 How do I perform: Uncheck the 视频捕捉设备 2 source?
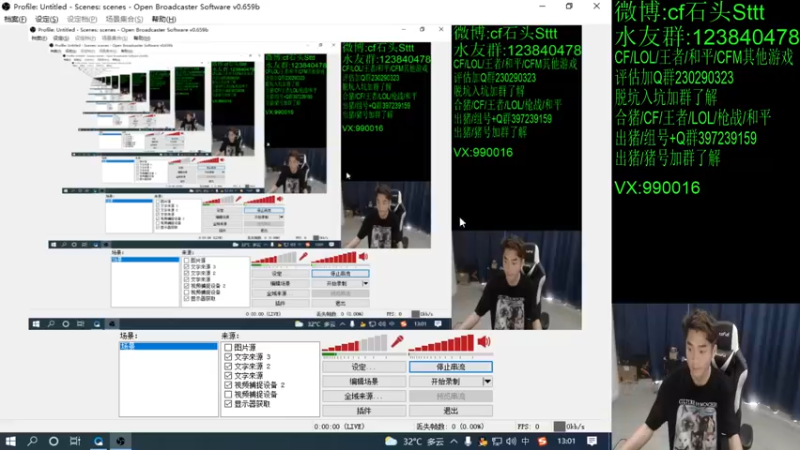tap(228, 385)
